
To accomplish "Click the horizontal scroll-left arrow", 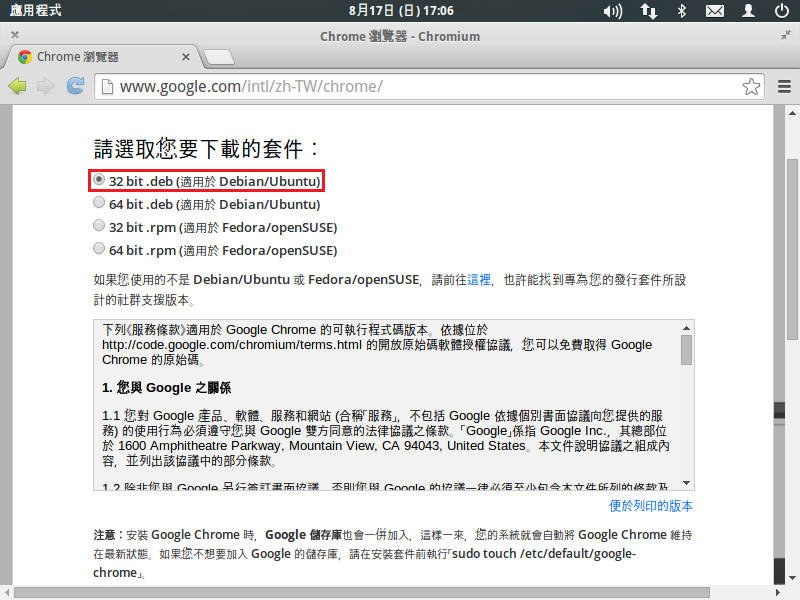I will [x=7, y=592].
